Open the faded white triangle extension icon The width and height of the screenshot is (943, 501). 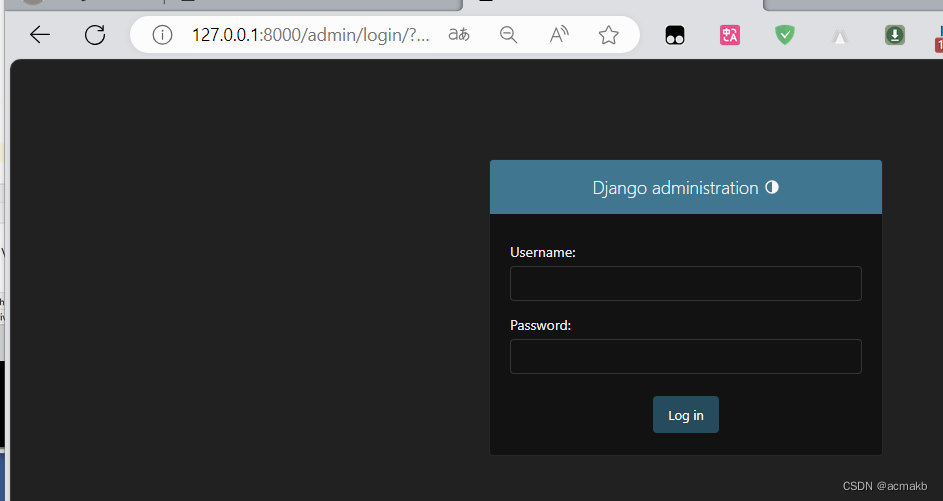[840, 37]
